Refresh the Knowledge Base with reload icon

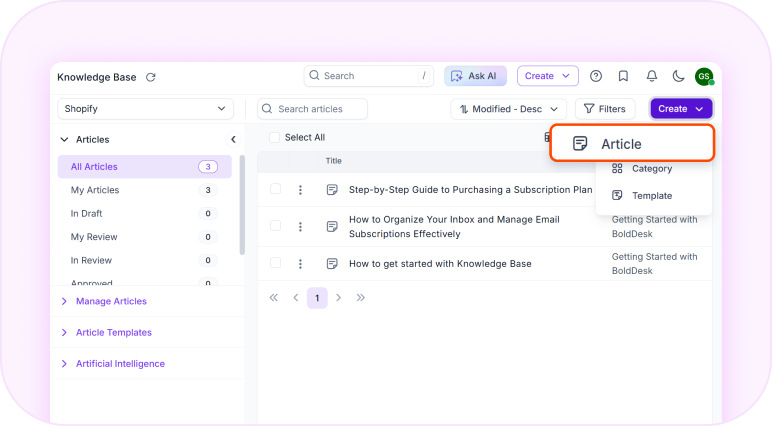point(151,77)
